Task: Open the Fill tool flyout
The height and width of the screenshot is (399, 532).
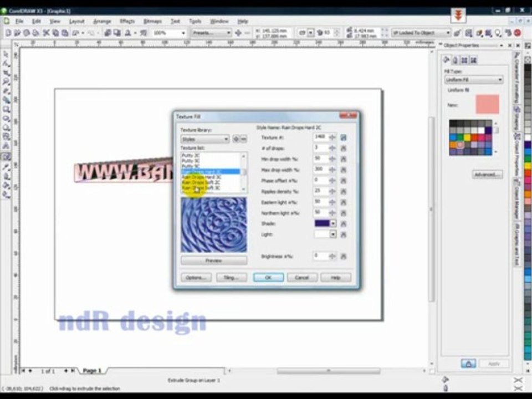Action: tap(6, 185)
